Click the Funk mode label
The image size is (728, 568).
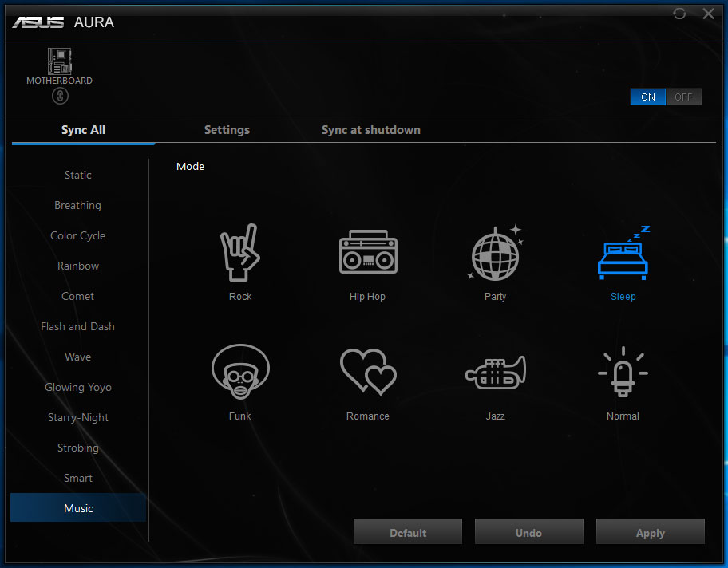[239, 416]
